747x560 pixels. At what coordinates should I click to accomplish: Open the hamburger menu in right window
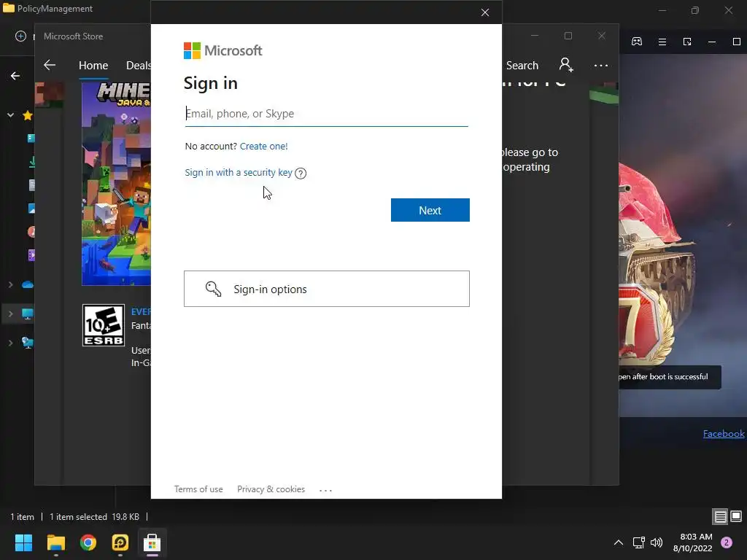(x=662, y=42)
